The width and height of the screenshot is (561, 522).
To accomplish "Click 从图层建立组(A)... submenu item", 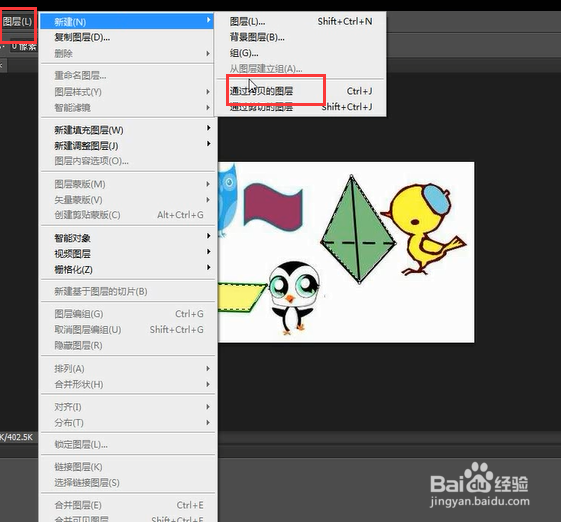I will 301,68.
